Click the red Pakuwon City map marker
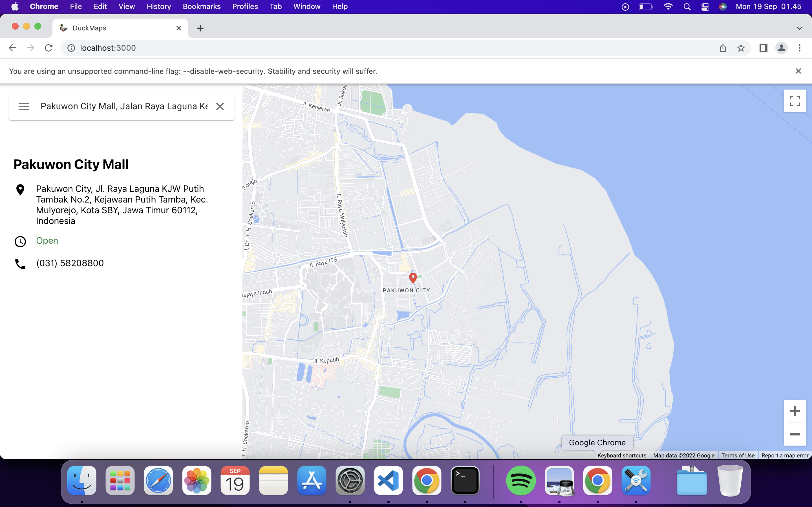 coord(413,278)
